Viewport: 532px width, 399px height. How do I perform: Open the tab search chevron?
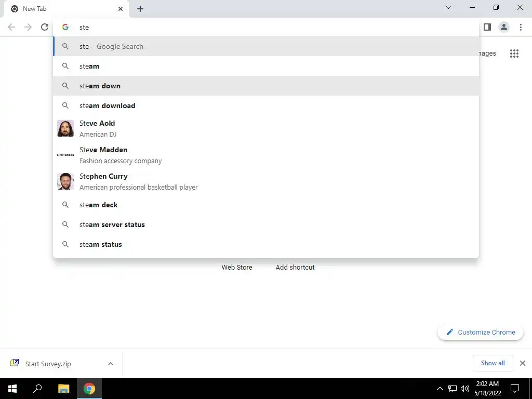tap(448, 7)
